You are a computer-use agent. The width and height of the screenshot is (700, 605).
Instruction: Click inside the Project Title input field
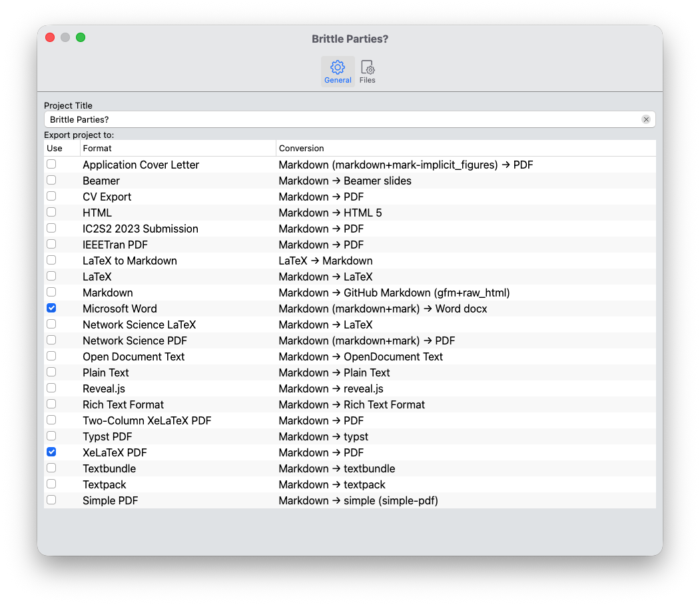click(x=266, y=119)
